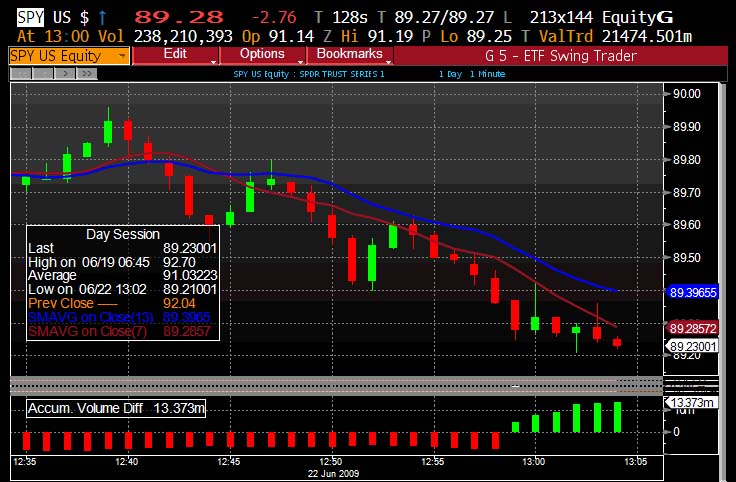Click the 1 Day range label

pyautogui.click(x=450, y=74)
